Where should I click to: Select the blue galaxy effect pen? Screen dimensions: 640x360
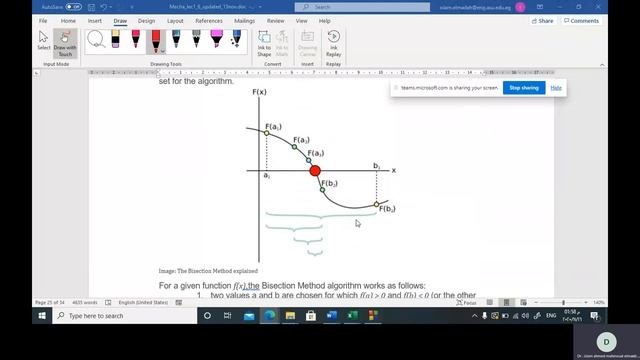click(x=236, y=39)
